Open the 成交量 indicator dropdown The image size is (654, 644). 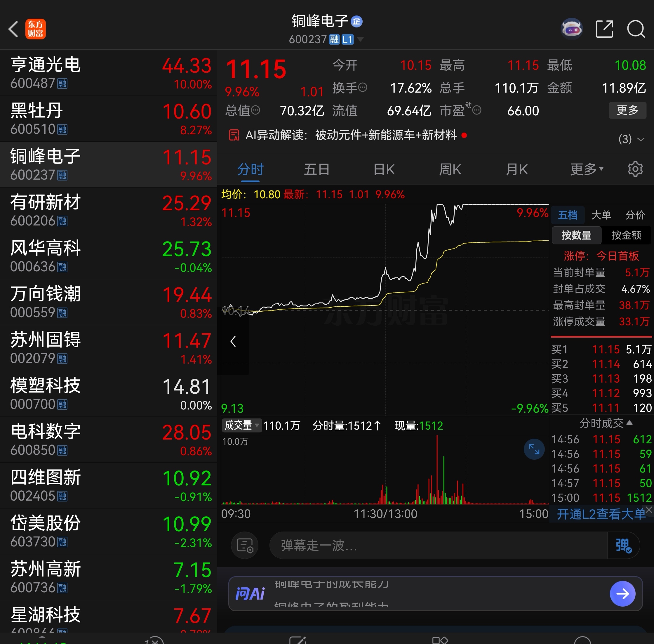click(x=241, y=425)
